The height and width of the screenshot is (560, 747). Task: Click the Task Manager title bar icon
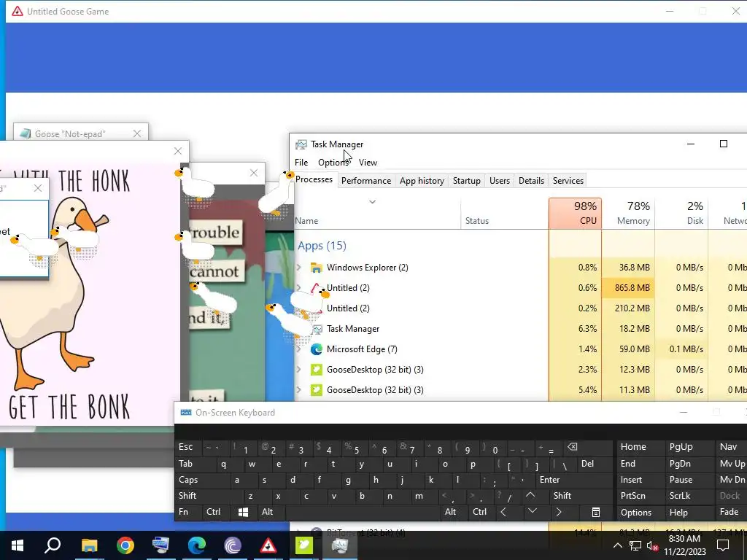[x=301, y=144]
